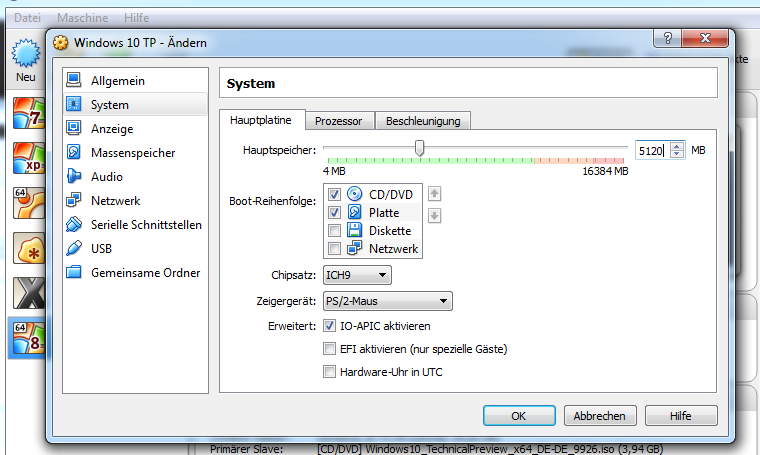Move boot device up with arrow button

pos(434,194)
